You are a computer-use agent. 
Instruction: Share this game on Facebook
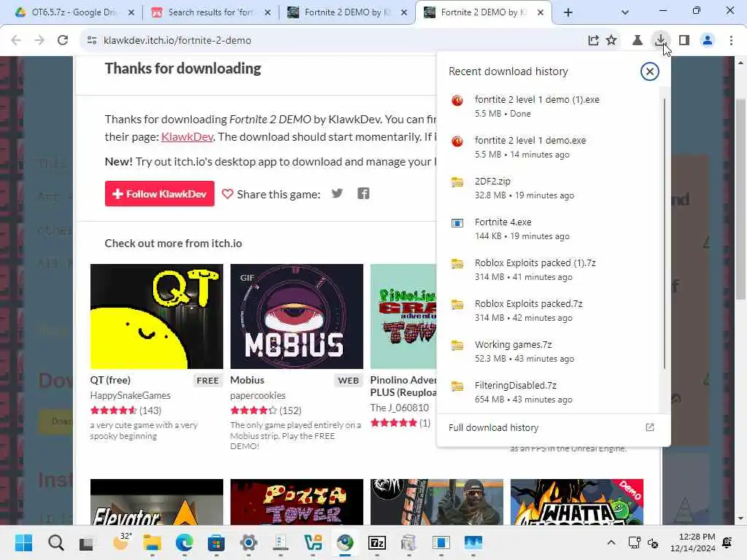[363, 193]
